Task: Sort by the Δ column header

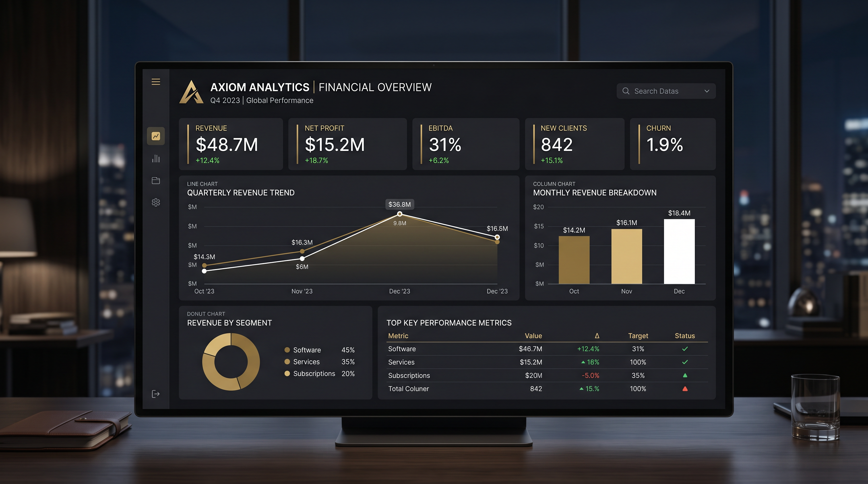Action: pos(597,336)
